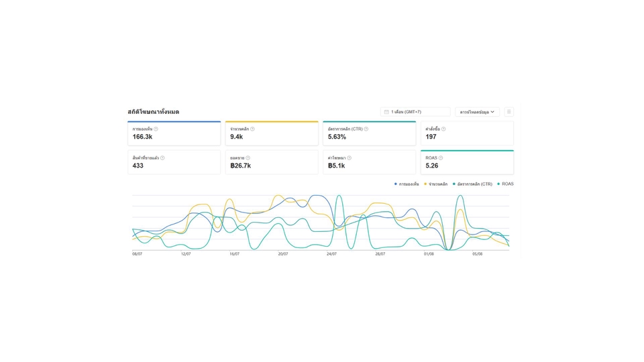Image resolution: width=644 pixels, height=362 pixels.
Task: Toggle the ROAS 5.26 metric card
Action: coord(467,163)
